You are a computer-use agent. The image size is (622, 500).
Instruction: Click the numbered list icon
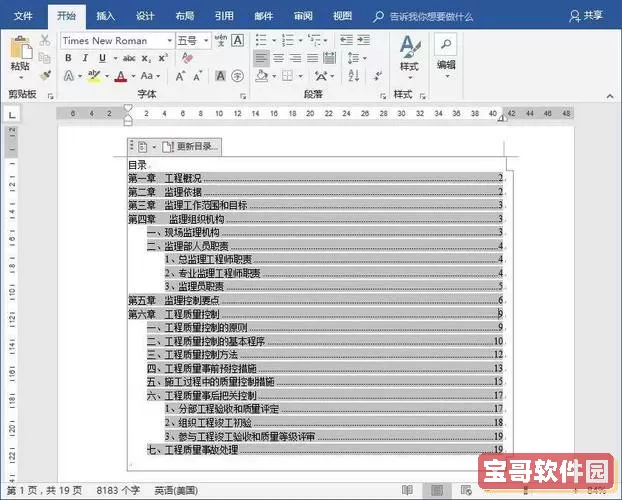pyautogui.click(x=288, y=40)
